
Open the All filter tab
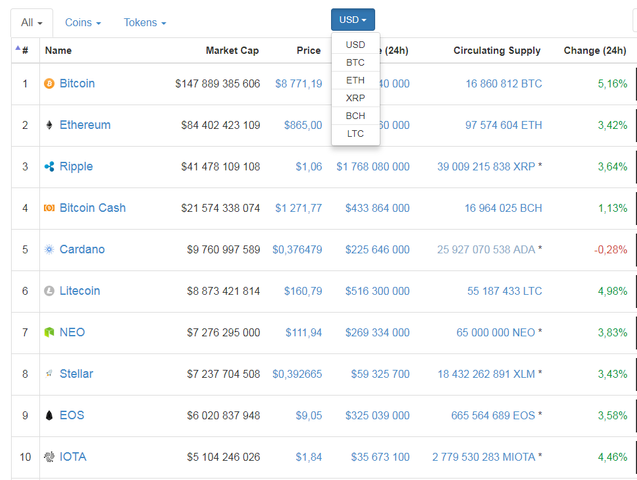[31, 22]
